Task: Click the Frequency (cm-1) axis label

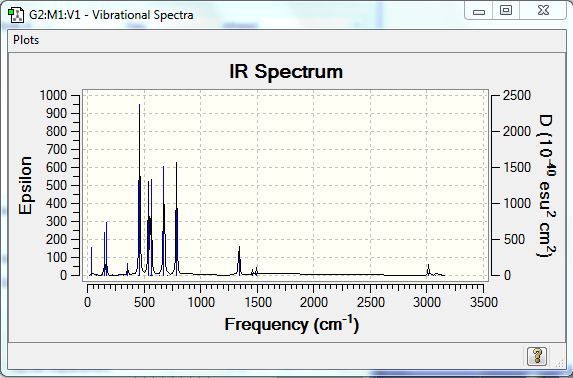Action: point(291,324)
